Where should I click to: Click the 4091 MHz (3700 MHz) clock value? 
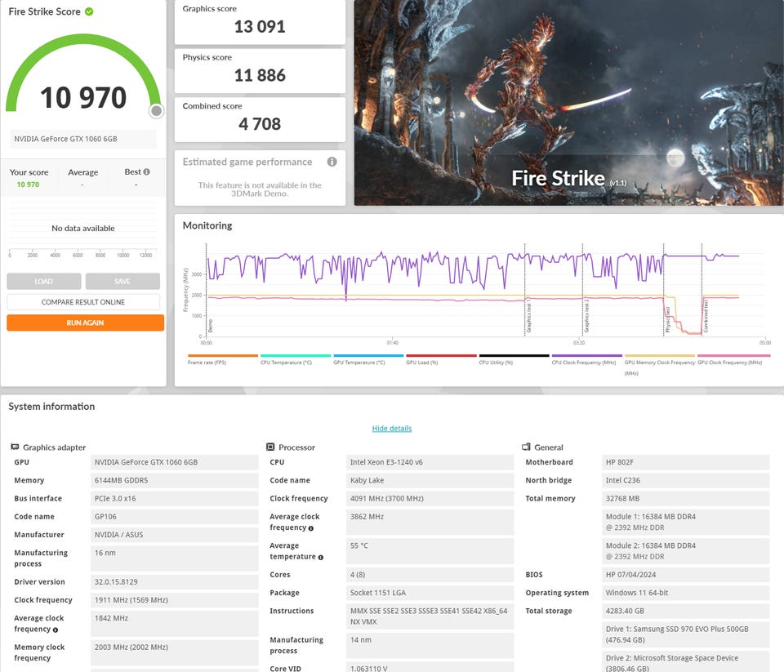[430, 499]
